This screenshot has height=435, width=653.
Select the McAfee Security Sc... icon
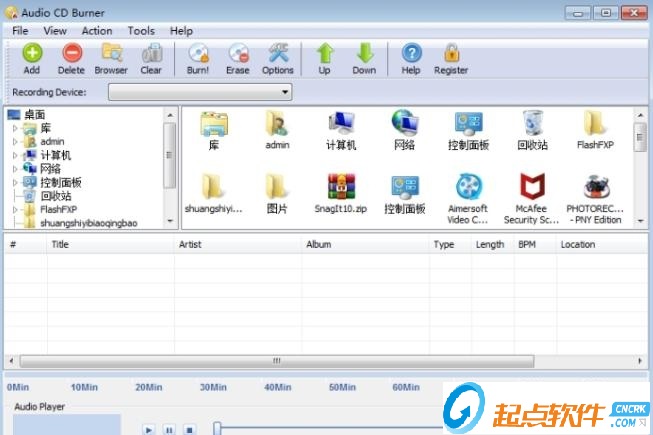(x=532, y=186)
